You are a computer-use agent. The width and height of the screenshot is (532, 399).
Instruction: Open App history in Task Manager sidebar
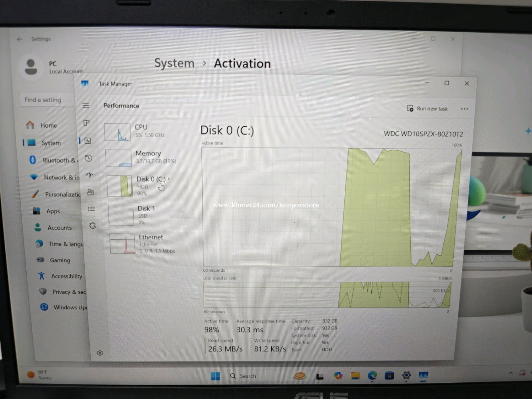[89, 158]
